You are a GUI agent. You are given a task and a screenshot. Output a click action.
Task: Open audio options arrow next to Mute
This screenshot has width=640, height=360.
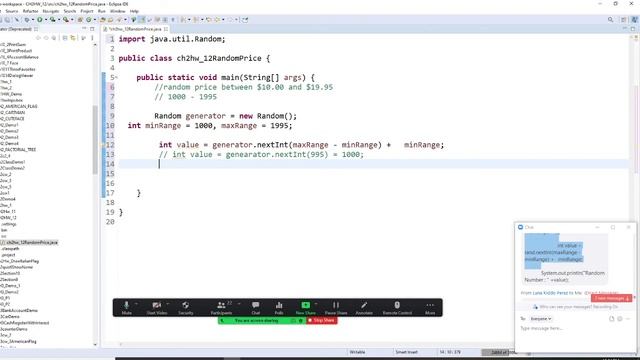(x=136, y=304)
